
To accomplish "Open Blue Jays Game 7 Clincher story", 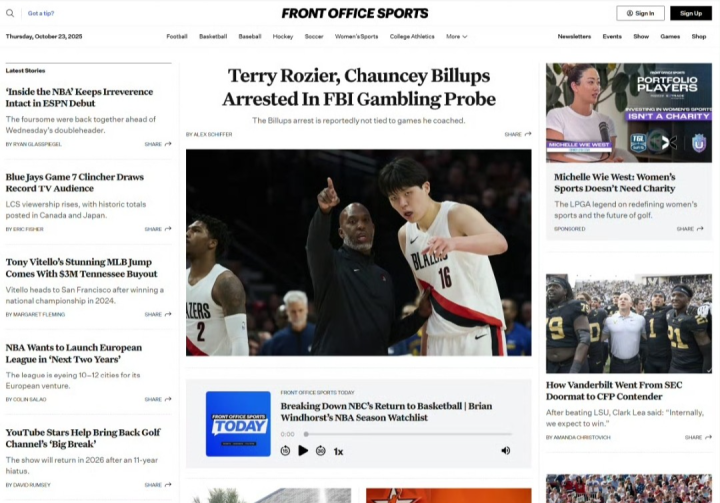I will [x=74, y=182].
